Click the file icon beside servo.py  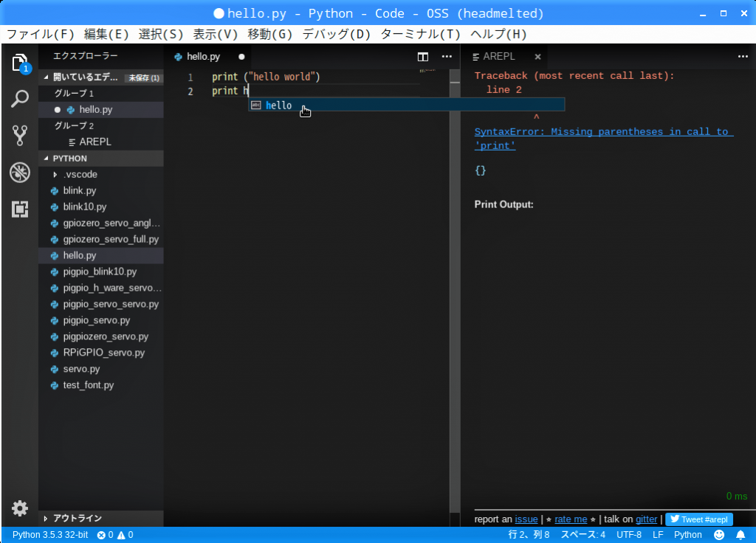(x=55, y=369)
